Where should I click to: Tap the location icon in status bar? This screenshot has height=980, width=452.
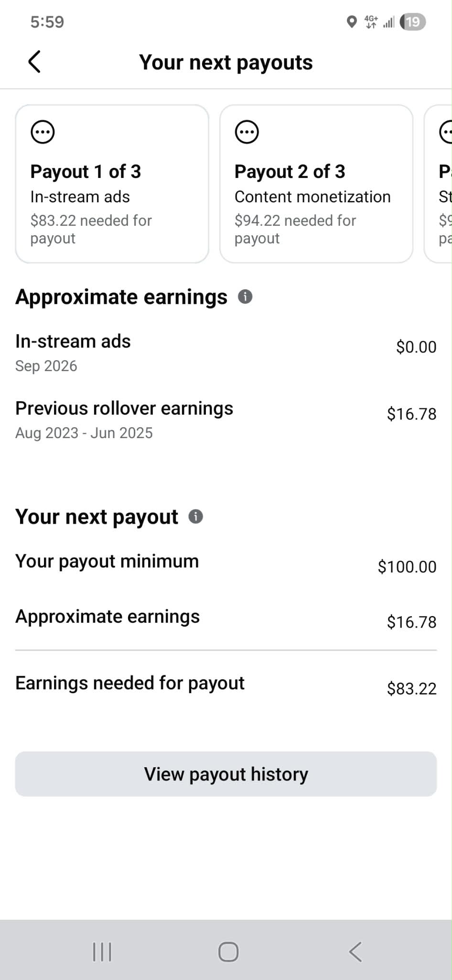pyautogui.click(x=352, y=22)
